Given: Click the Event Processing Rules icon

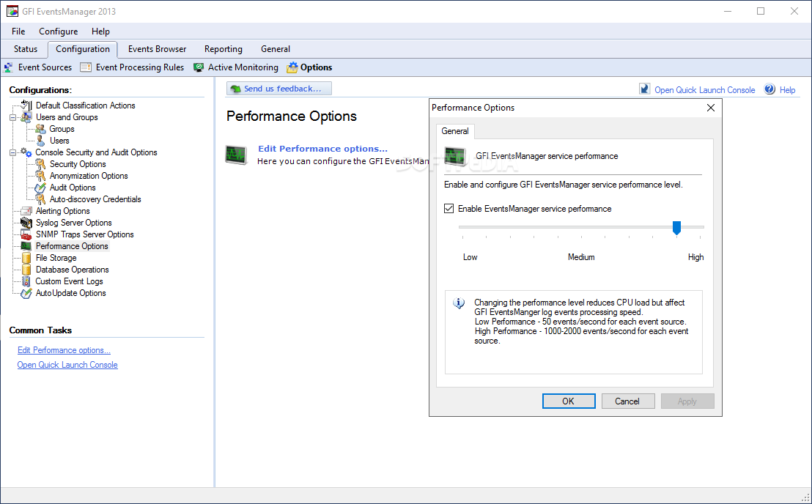Looking at the screenshot, I should click(x=86, y=67).
